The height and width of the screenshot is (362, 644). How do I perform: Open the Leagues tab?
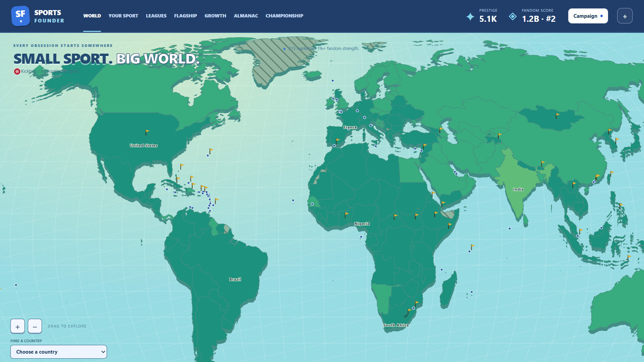click(x=156, y=16)
